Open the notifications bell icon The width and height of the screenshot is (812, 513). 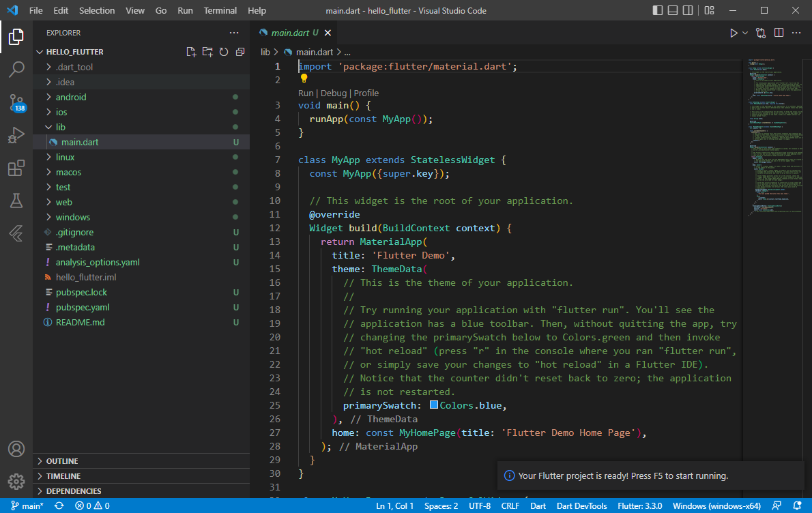coord(797,505)
